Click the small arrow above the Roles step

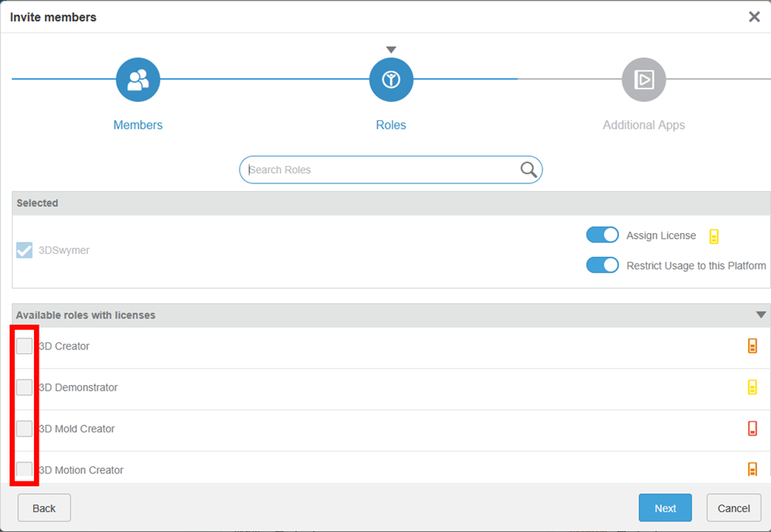pyautogui.click(x=391, y=50)
